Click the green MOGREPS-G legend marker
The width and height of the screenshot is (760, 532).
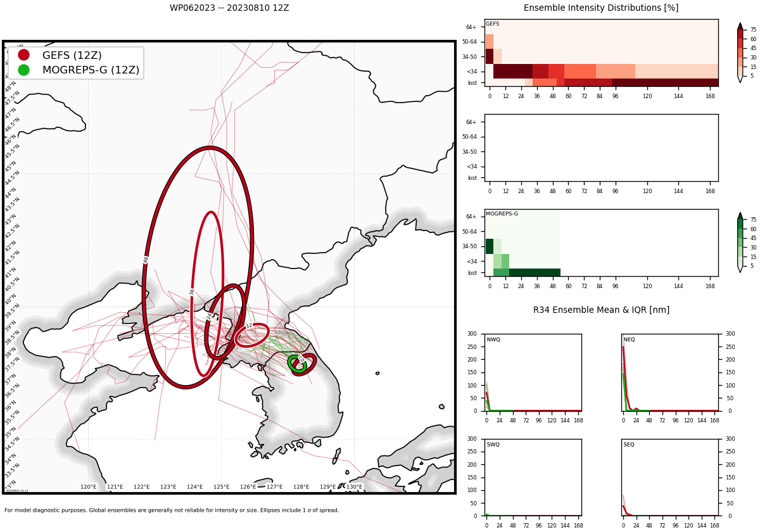click(23, 70)
